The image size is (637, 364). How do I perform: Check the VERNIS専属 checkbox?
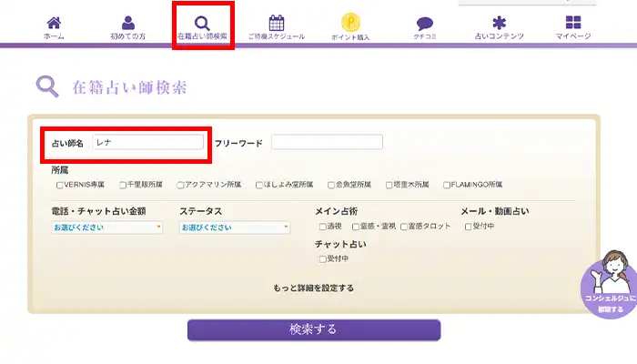click(60, 184)
